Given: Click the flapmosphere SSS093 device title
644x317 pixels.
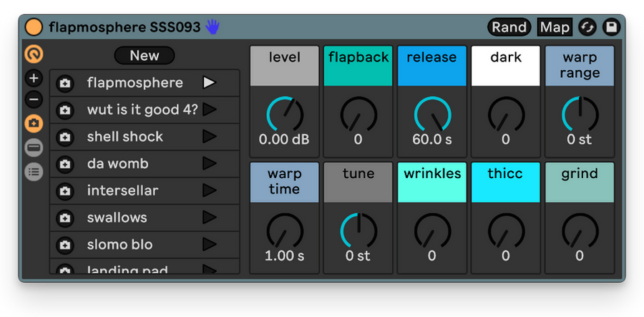Looking at the screenshot, I should point(125,27).
